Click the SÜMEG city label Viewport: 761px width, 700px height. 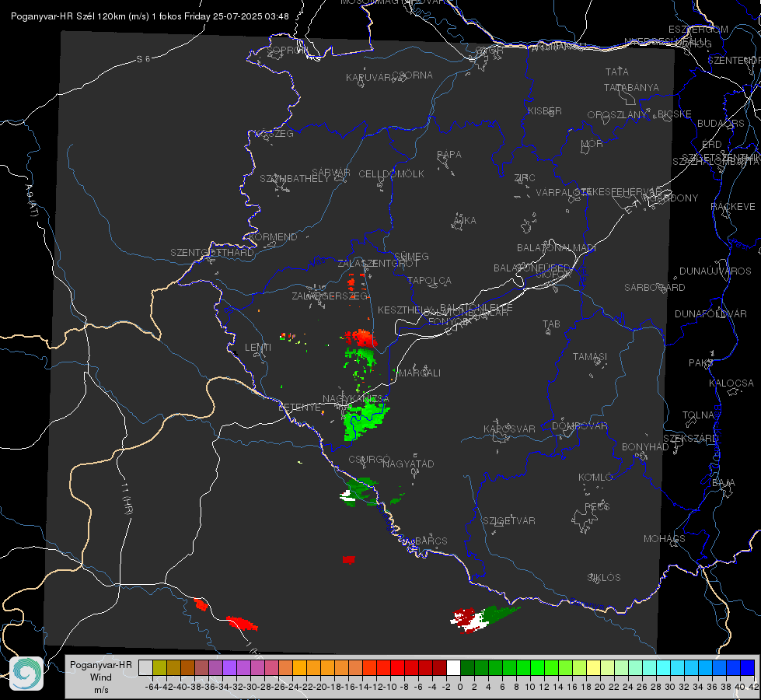tap(411, 256)
